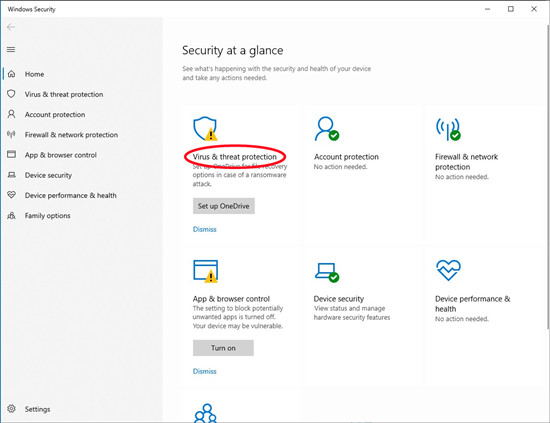
Task: Open the Firewall & network protection tile title
Action: tap(466, 162)
